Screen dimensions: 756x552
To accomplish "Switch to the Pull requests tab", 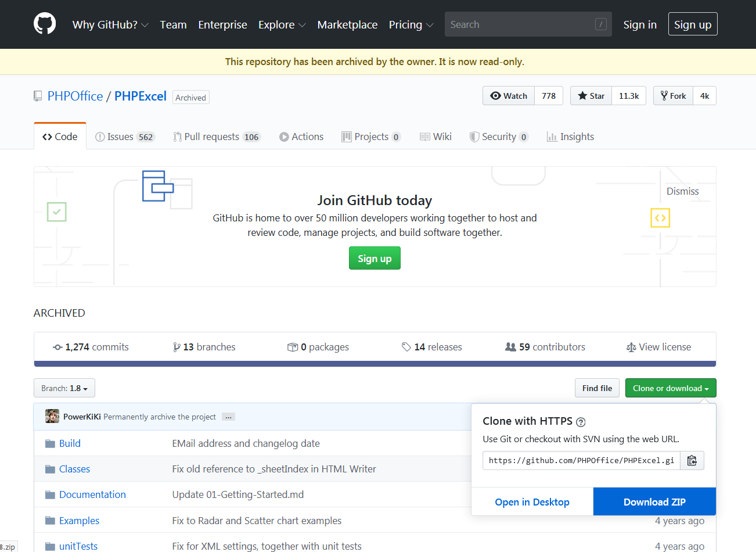I will pyautogui.click(x=217, y=137).
